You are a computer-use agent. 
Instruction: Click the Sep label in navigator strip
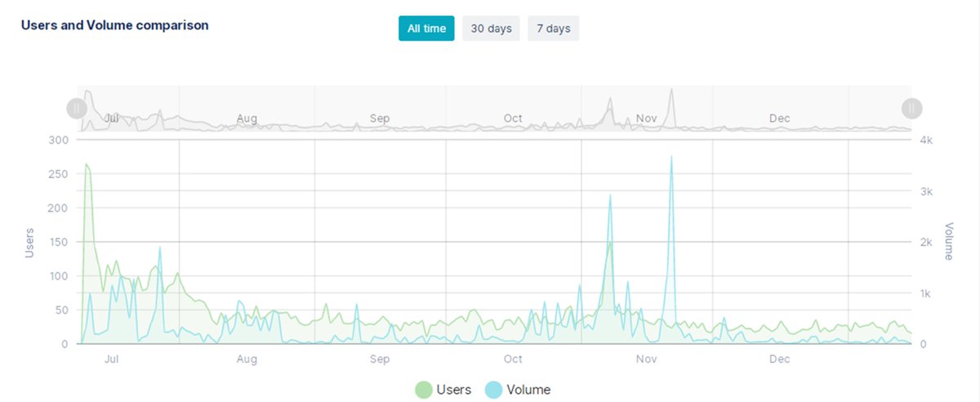click(380, 118)
